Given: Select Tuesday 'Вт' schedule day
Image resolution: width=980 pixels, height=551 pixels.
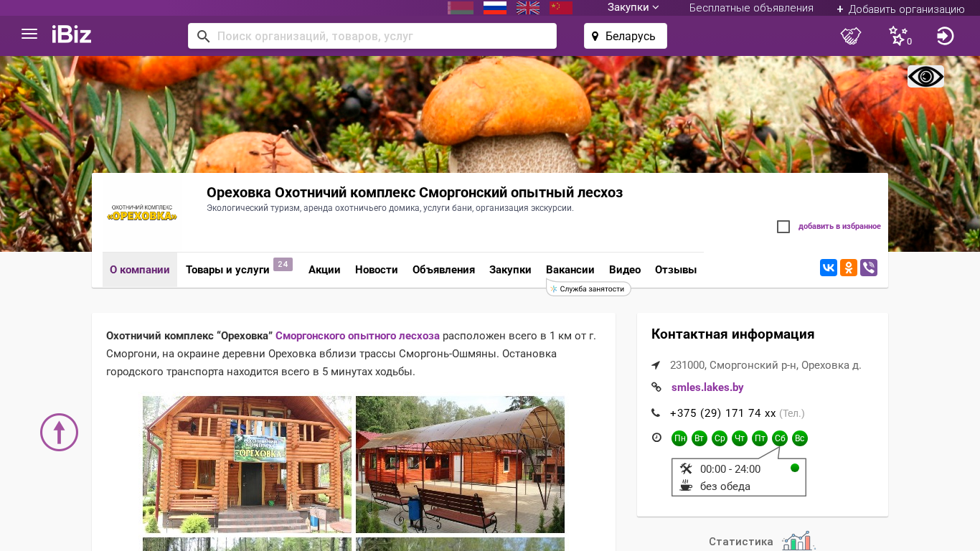Looking at the screenshot, I should coord(699,438).
